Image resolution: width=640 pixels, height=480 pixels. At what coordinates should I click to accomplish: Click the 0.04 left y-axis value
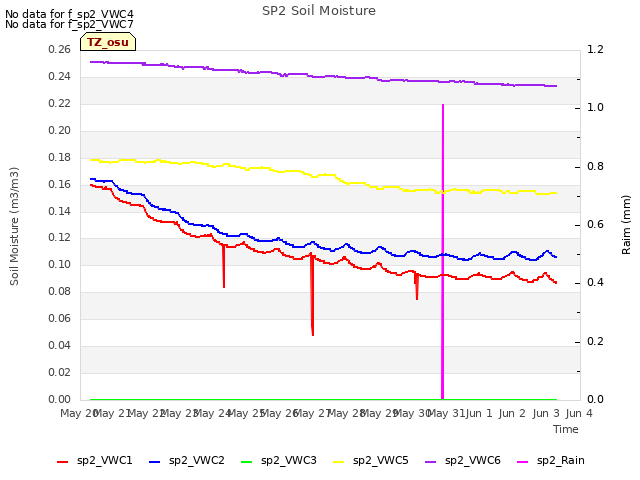pyautogui.click(x=60, y=345)
